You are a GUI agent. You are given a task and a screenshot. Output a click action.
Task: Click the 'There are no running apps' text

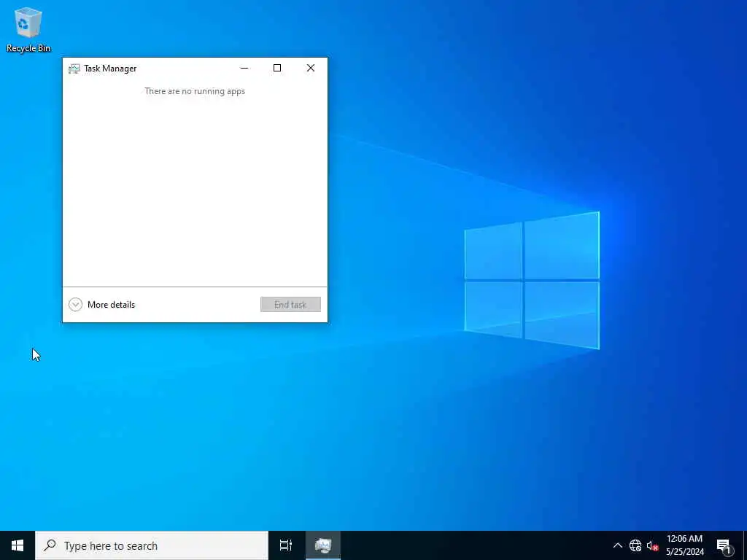click(195, 91)
